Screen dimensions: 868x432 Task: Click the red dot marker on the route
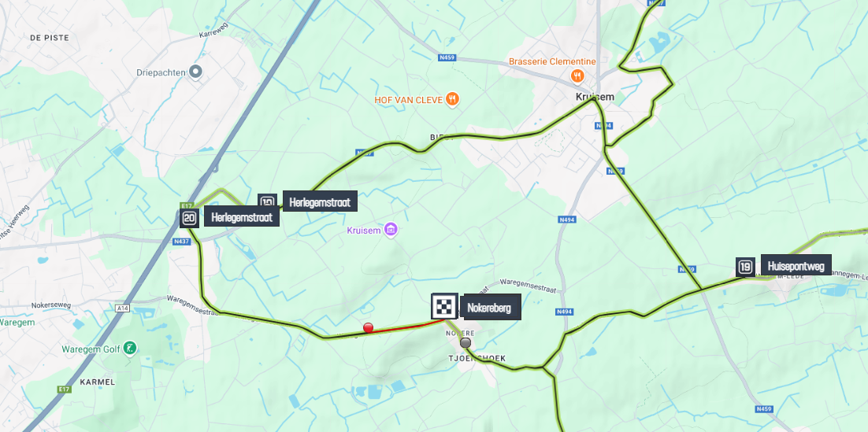368,327
